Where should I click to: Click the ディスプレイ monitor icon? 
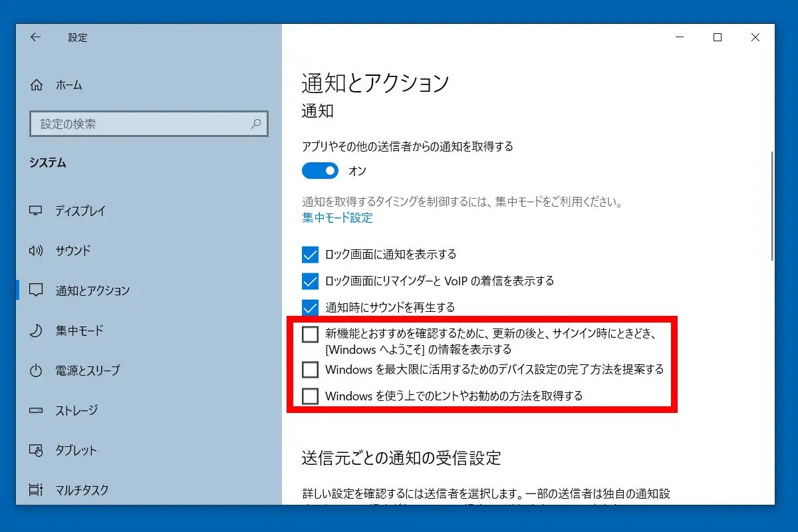[36, 211]
